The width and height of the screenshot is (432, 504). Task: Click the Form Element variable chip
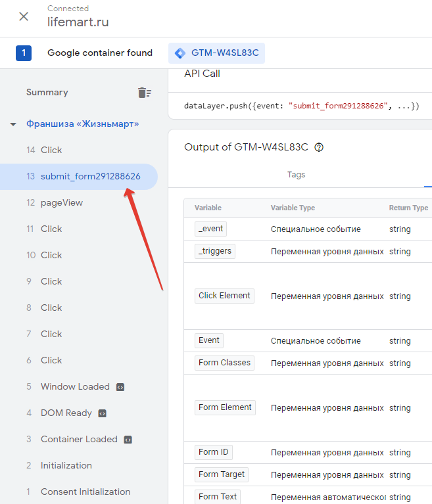point(225,407)
